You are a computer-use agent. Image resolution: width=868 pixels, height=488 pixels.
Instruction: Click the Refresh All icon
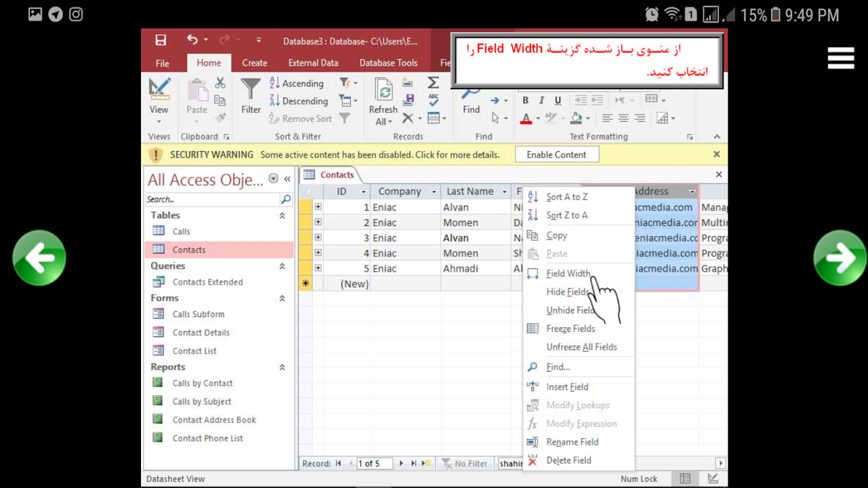tap(383, 101)
